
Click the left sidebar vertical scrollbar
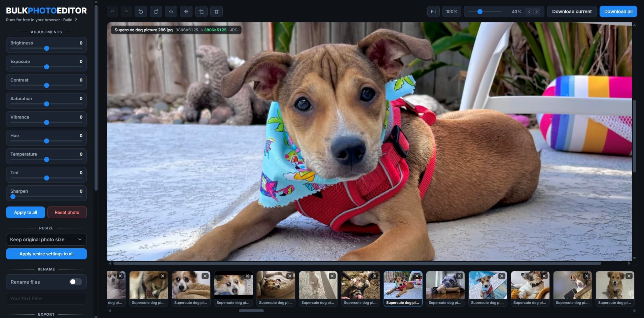pos(96,98)
